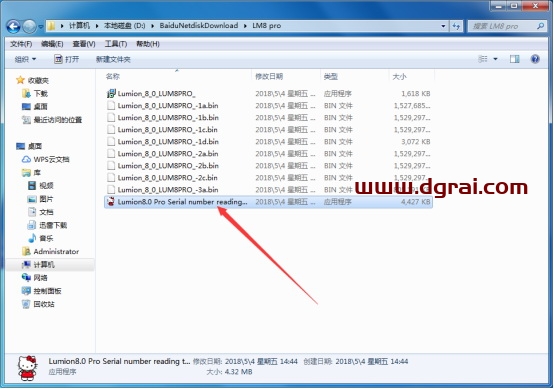Select file Lumion_8_0_LUM8PRO_-2a.bin
This screenshot has width=554, height=389.
(269, 154)
